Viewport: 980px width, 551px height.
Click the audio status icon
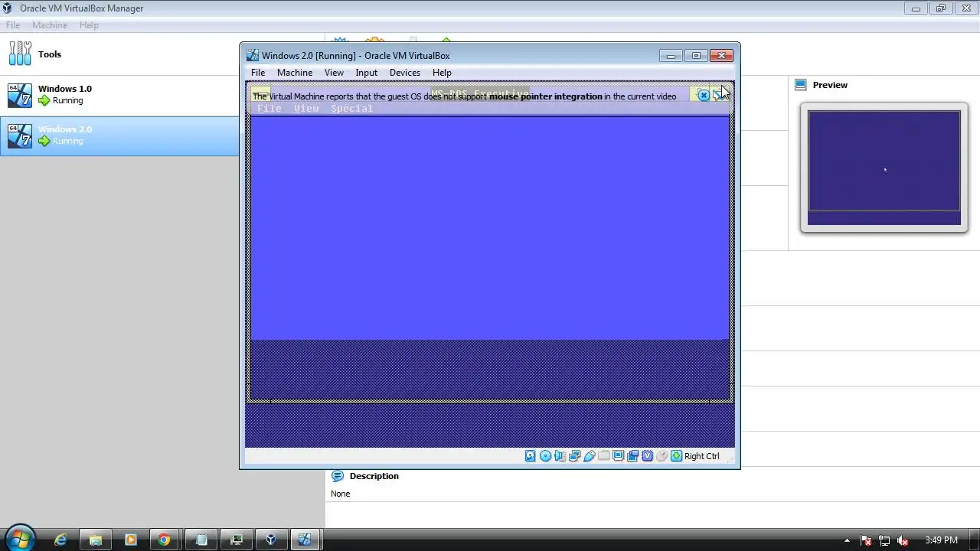pos(560,456)
